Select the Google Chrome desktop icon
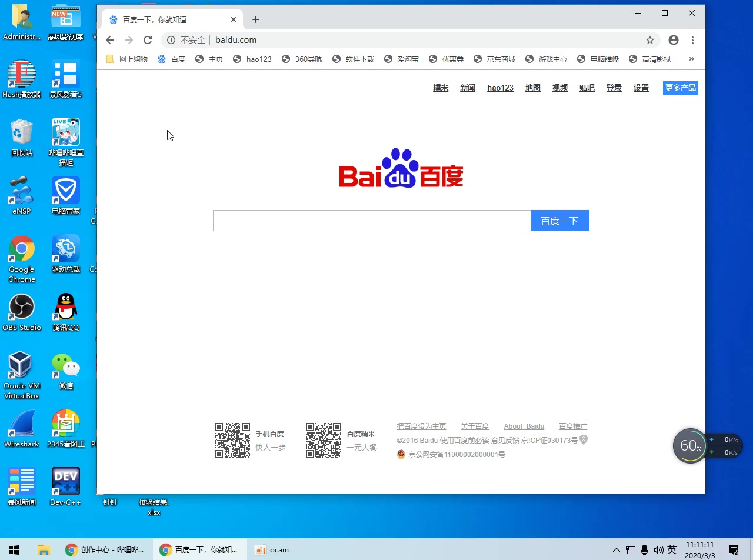The image size is (753, 560). pyautogui.click(x=22, y=259)
